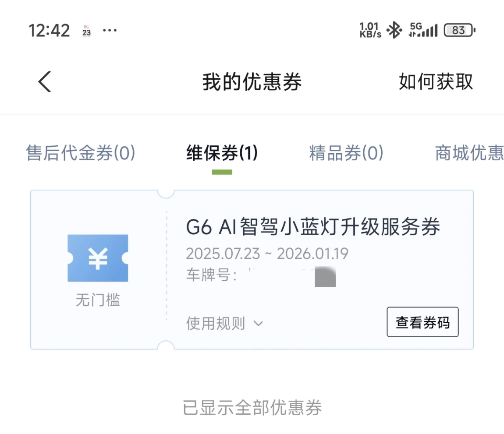Open 如何获取 link
Screen dimensions: 504x434
click(436, 81)
